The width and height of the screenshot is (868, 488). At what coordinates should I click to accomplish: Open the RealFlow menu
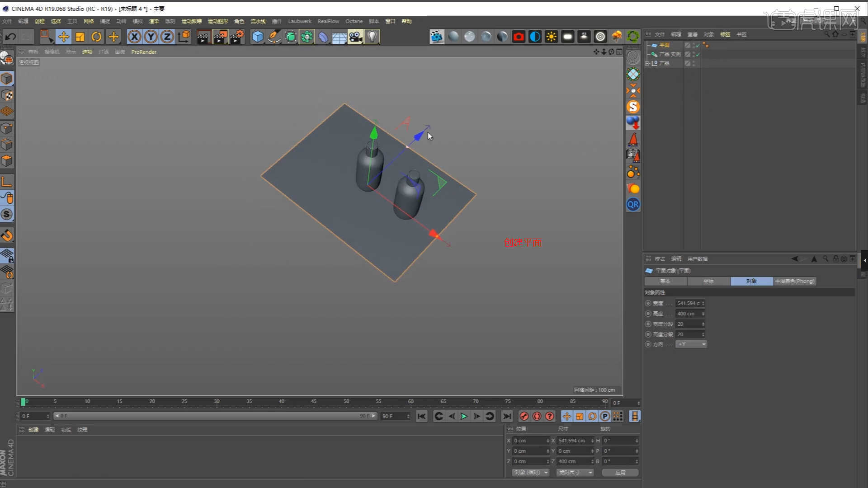328,21
